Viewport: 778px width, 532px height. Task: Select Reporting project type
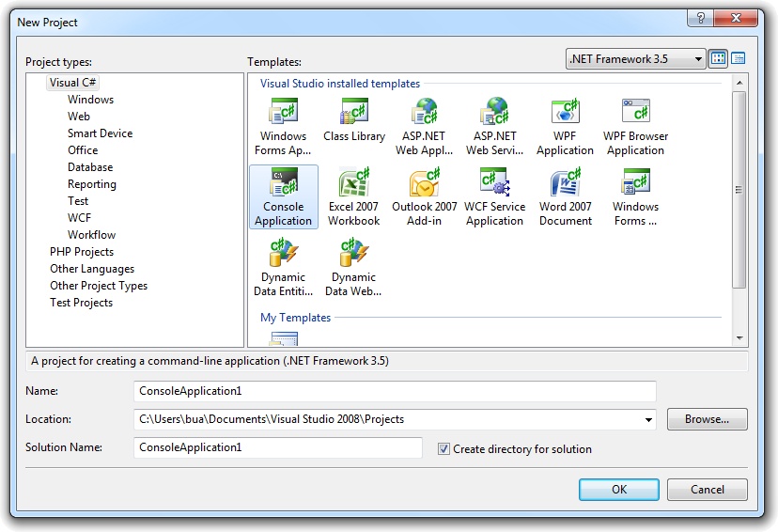92,184
